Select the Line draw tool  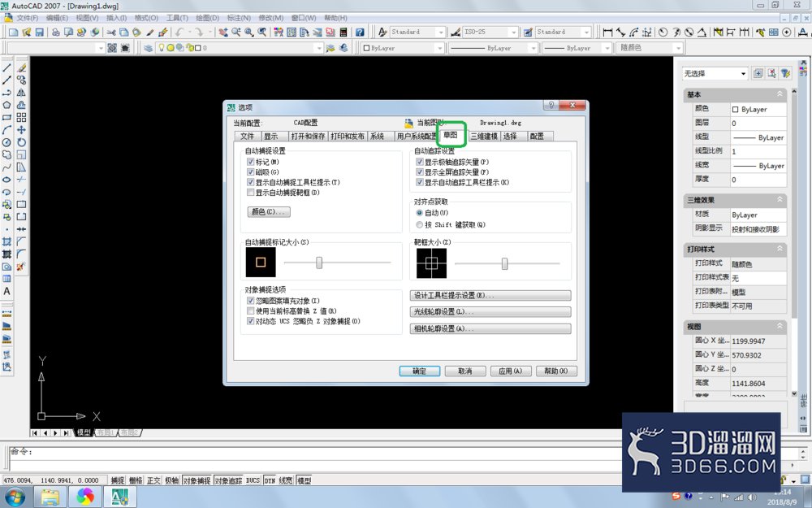6,68
